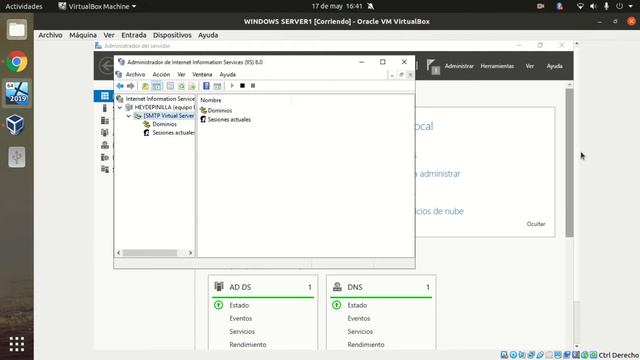The height and width of the screenshot is (360, 640).
Task: Select HEYDEPINILLA computer in tree
Action: click(x=160, y=107)
